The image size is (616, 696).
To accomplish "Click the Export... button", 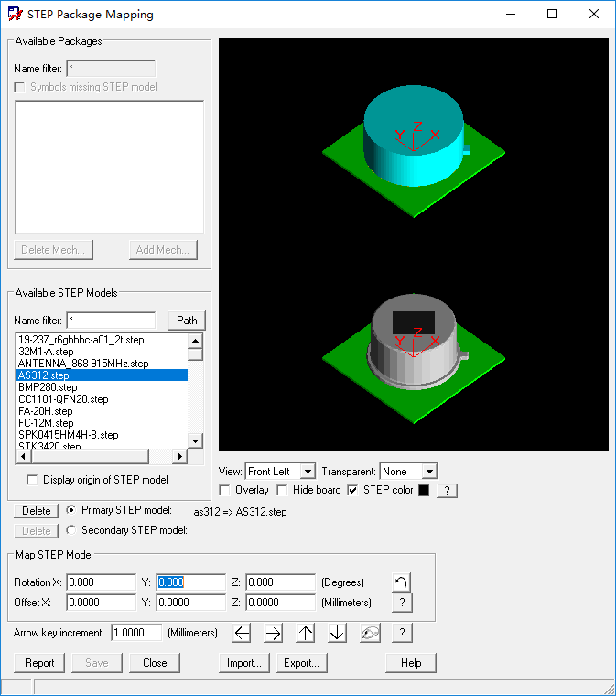I will click(x=302, y=663).
